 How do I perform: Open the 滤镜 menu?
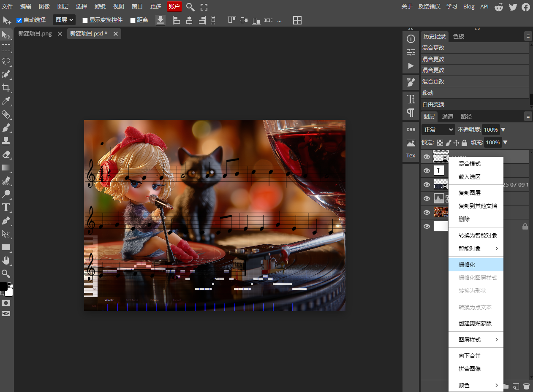[100, 7]
